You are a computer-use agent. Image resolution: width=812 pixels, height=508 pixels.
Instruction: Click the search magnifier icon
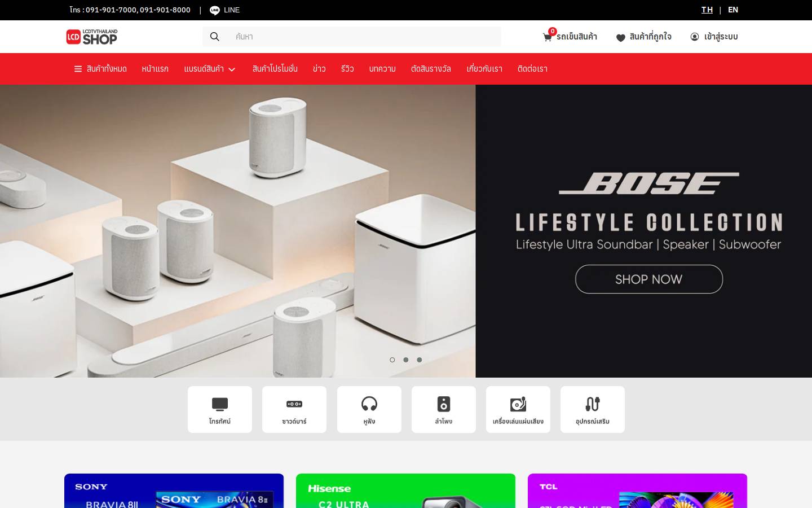pyautogui.click(x=215, y=37)
